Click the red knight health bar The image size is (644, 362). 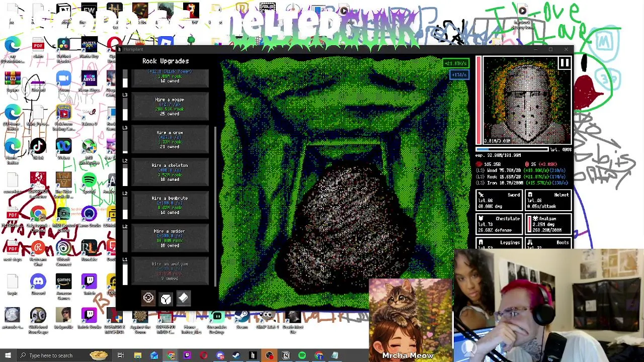pos(478,101)
